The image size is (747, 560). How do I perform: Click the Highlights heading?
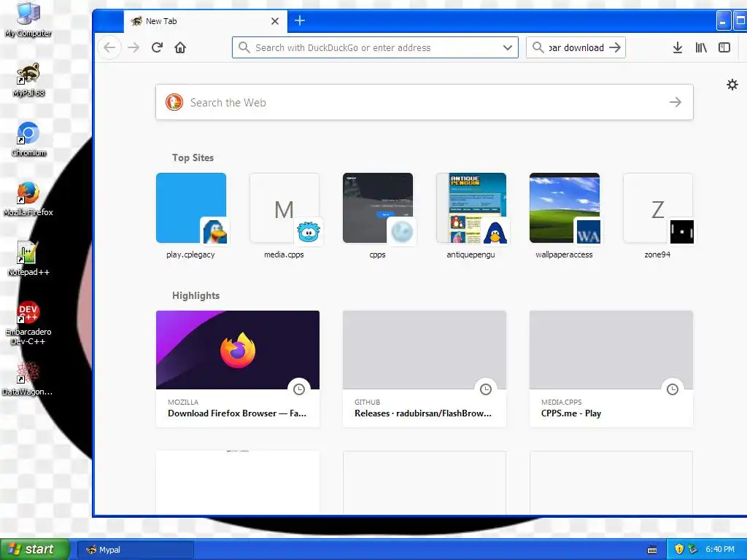(196, 296)
